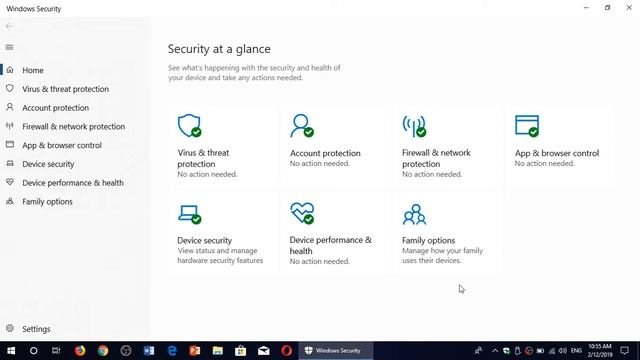This screenshot has width=640, height=360.
Task: Open the taskbar clock showing 10:55 AM
Action: click(x=600, y=351)
